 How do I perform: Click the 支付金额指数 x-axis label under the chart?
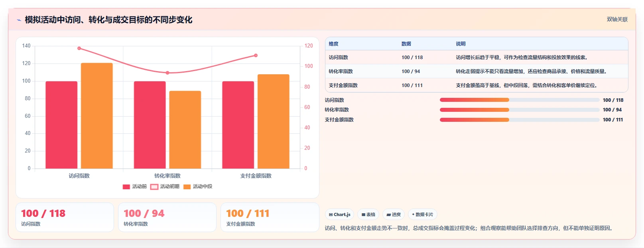[x=256, y=176]
